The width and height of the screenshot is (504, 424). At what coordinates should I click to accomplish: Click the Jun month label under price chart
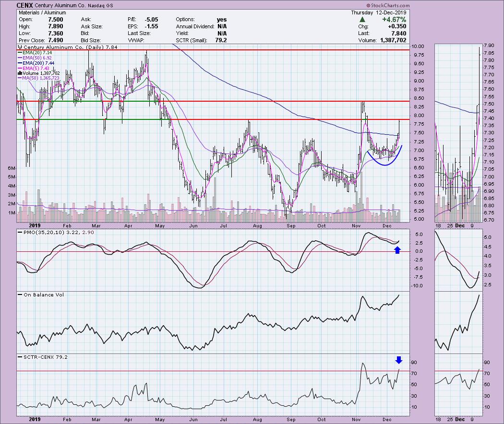193,226
